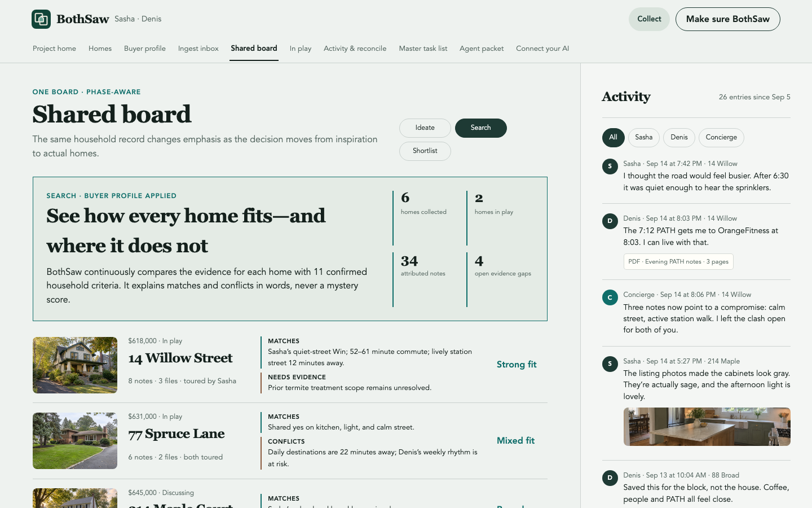The width and height of the screenshot is (812, 508).
Task: Click Sasha's avatar on the 214 Maple entry
Action: 610,364
